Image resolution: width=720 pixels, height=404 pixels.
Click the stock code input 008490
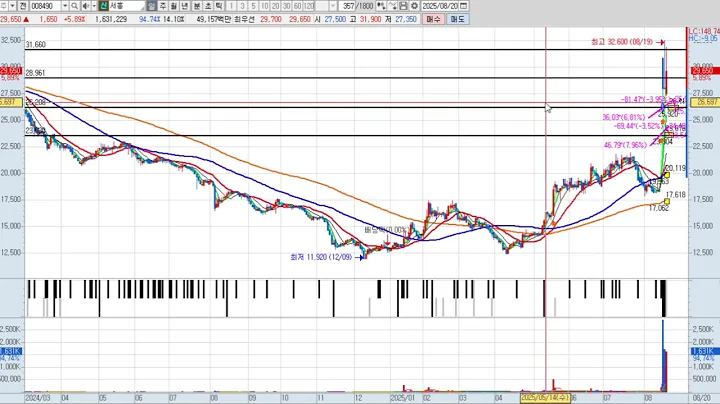(x=45, y=6)
